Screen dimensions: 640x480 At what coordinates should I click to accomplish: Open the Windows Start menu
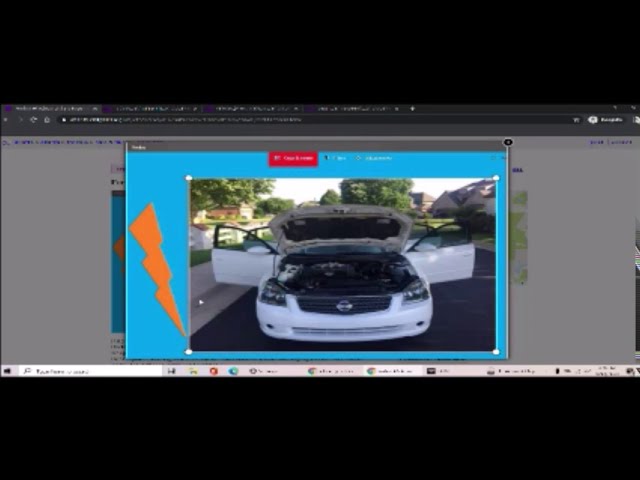[x=8, y=371]
